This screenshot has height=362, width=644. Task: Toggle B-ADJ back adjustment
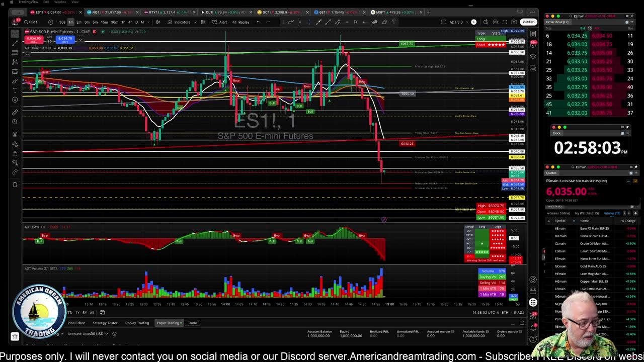click(518, 313)
